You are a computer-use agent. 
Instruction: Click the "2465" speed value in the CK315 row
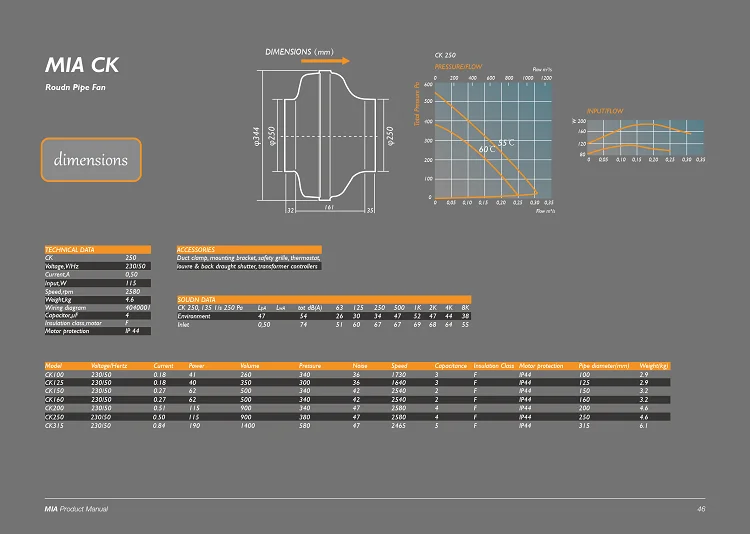tap(398, 425)
